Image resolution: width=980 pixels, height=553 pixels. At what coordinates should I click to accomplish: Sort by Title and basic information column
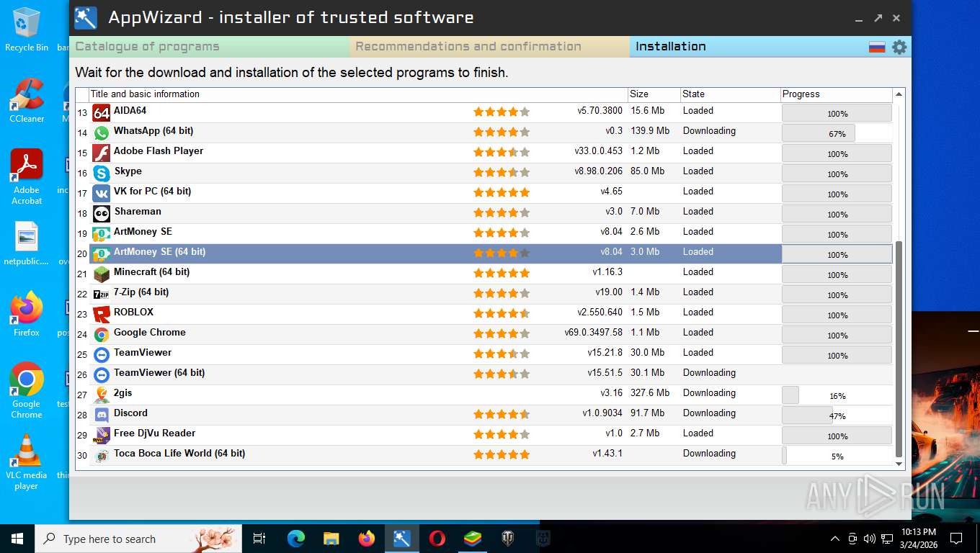(358, 94)
